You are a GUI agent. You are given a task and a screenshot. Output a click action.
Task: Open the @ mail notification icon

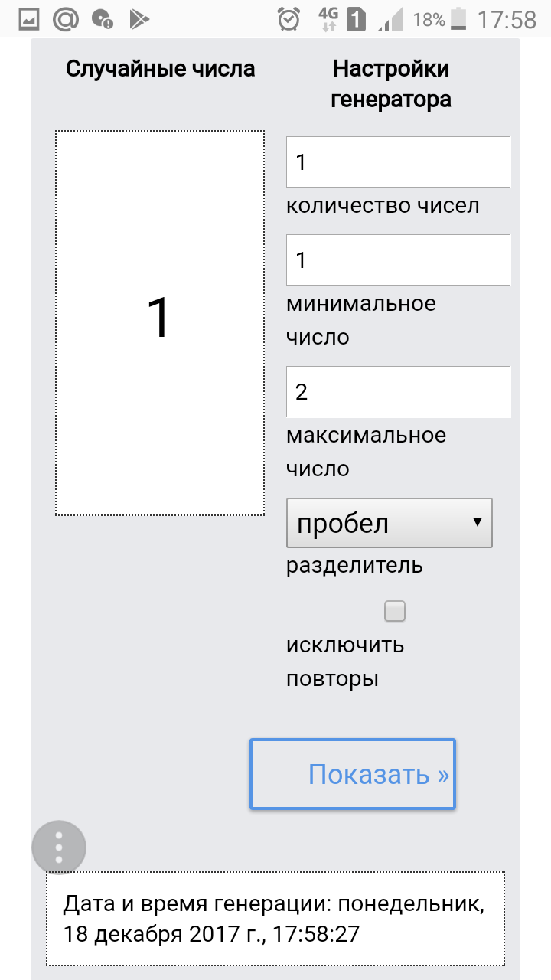click(66, 20)
